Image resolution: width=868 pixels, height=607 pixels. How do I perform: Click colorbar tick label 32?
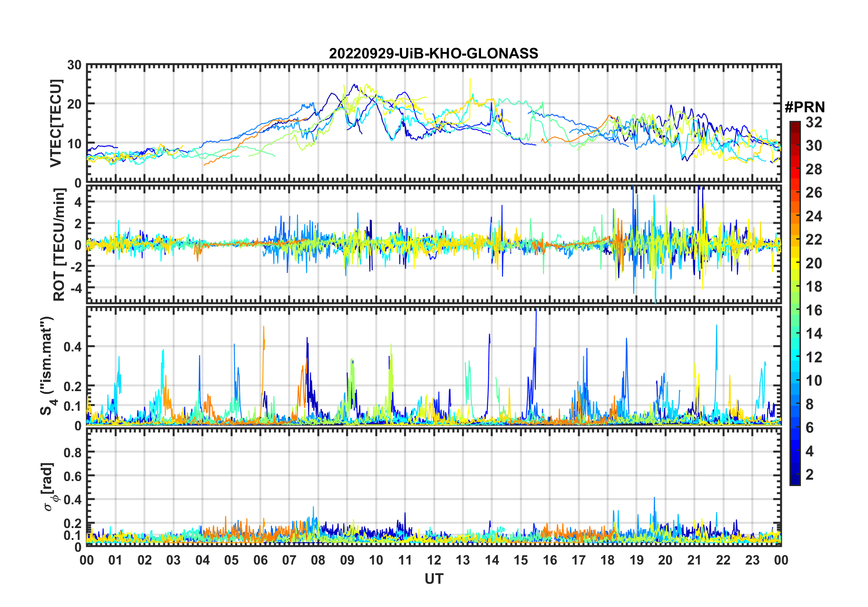pos(814,122)
